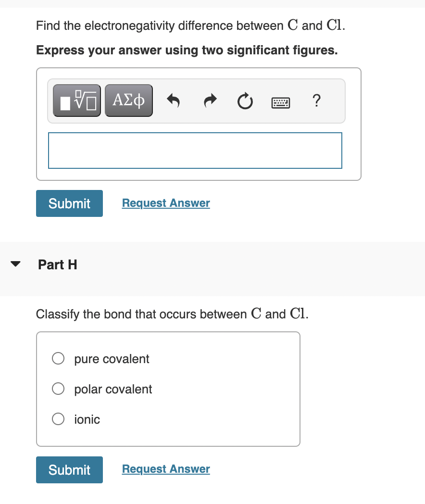Reset the answer using the circular reset icon
The height and width of the screenshot is (504, 425).
[245, 101]
